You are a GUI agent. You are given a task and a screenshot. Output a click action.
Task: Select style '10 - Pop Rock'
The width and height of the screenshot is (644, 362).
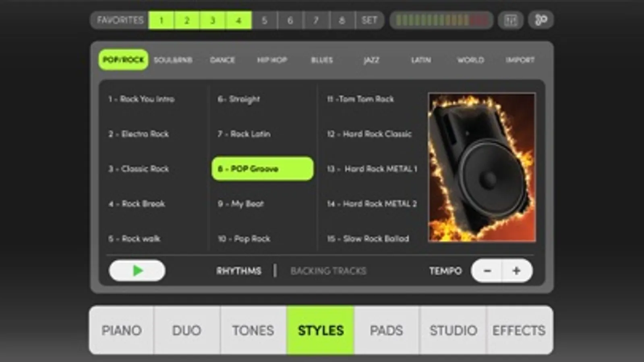coord(244,239)
